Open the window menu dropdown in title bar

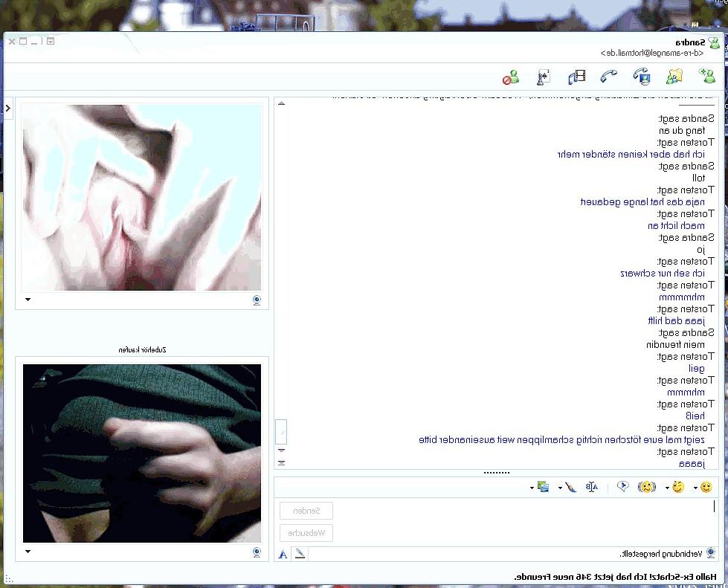tap(51, 41)
